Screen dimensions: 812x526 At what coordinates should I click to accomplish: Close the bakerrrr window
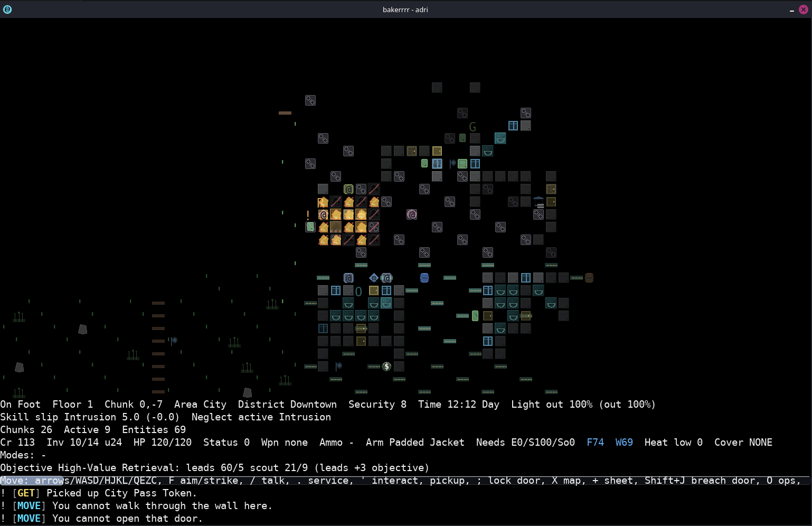804,10
